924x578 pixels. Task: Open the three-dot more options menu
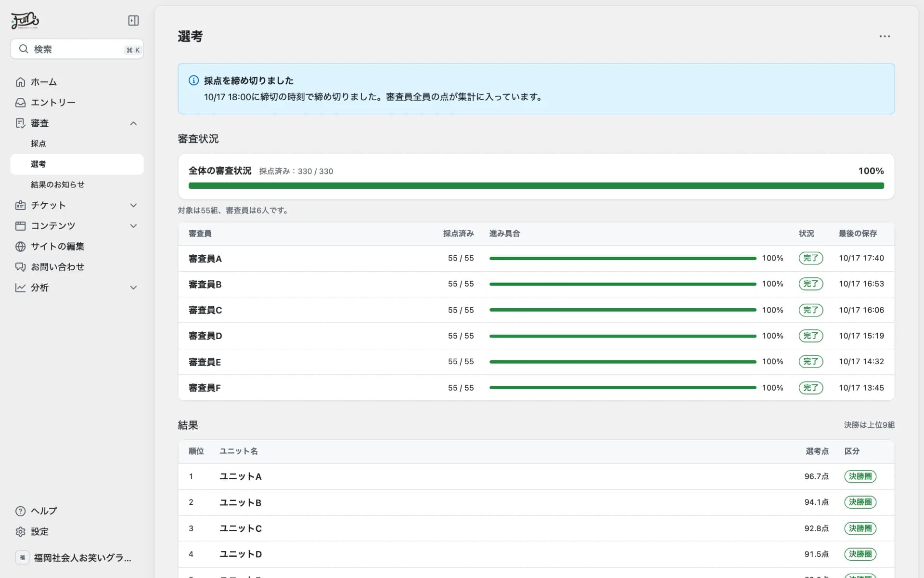[885, 36]
